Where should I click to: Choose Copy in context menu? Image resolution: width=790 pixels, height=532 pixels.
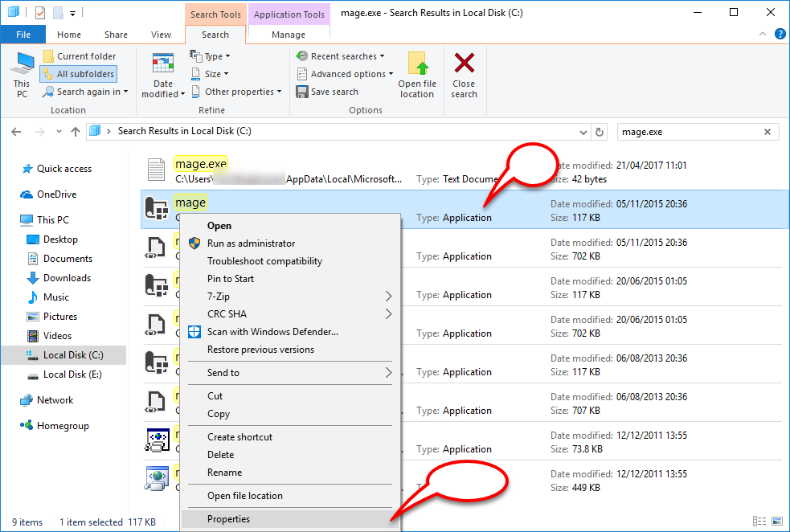coord(290,414)
